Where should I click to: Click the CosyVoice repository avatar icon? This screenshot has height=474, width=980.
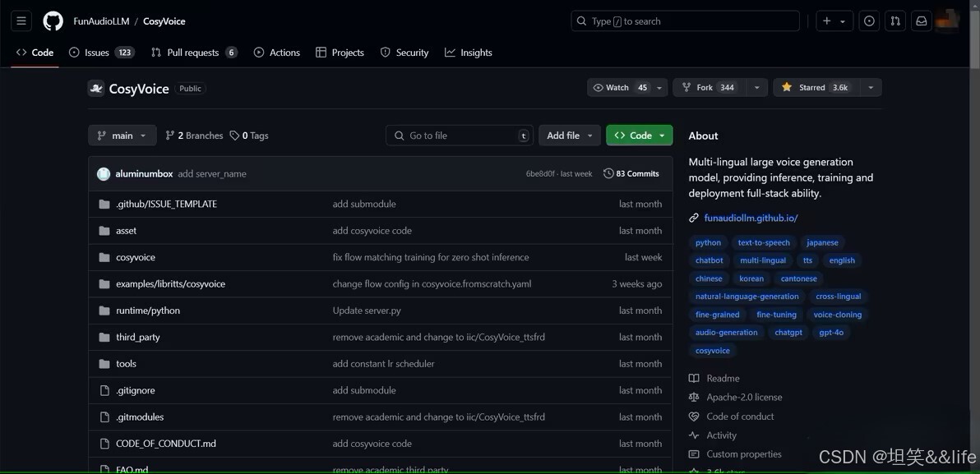(95, 88)
